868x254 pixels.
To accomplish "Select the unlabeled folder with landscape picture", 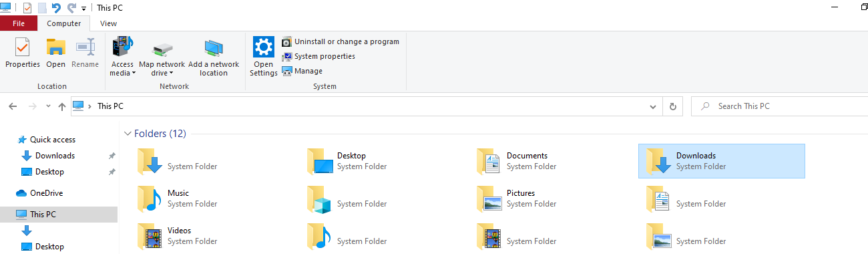I will pyautogui.click(x=722, y=236).
